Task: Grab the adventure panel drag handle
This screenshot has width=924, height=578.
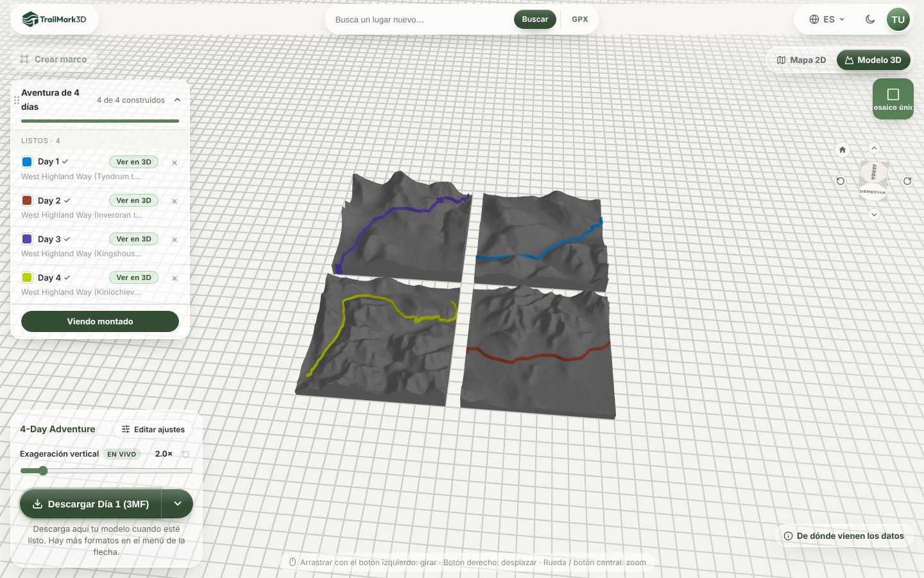Action: tap(17, 100)
